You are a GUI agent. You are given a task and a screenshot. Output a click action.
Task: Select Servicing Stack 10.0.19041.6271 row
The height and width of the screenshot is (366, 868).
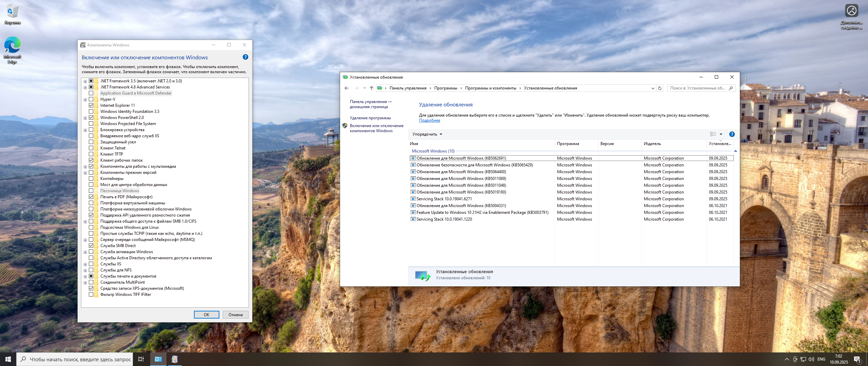tap(571, 199)
